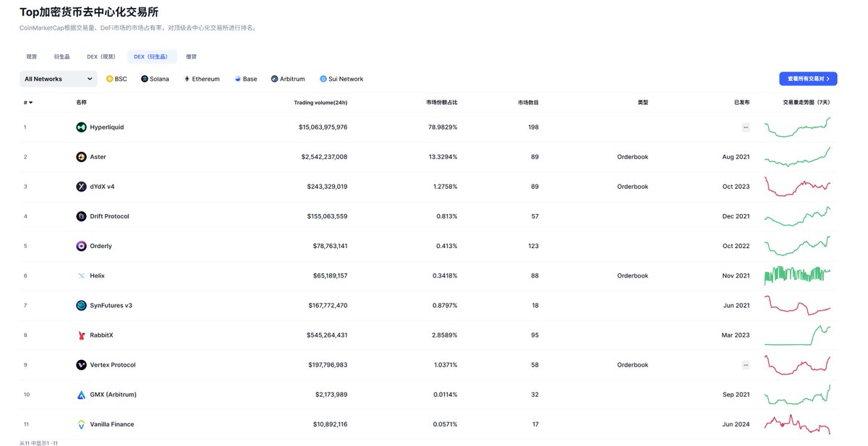Switch to the 现货 tab
The width and height of the screenshot is (868, 446).
pyautogui.click(x=31, y=56)
